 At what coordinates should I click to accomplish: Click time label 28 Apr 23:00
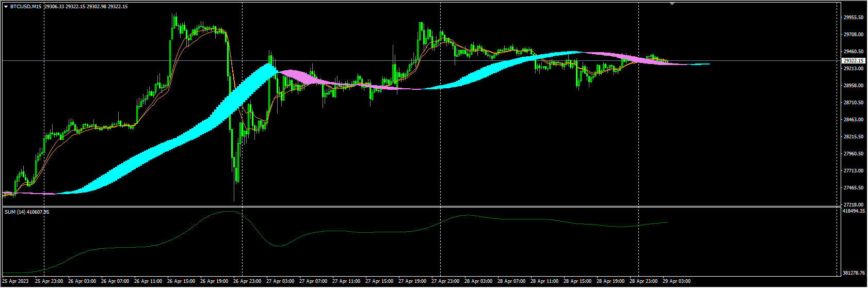coord(644,281)
